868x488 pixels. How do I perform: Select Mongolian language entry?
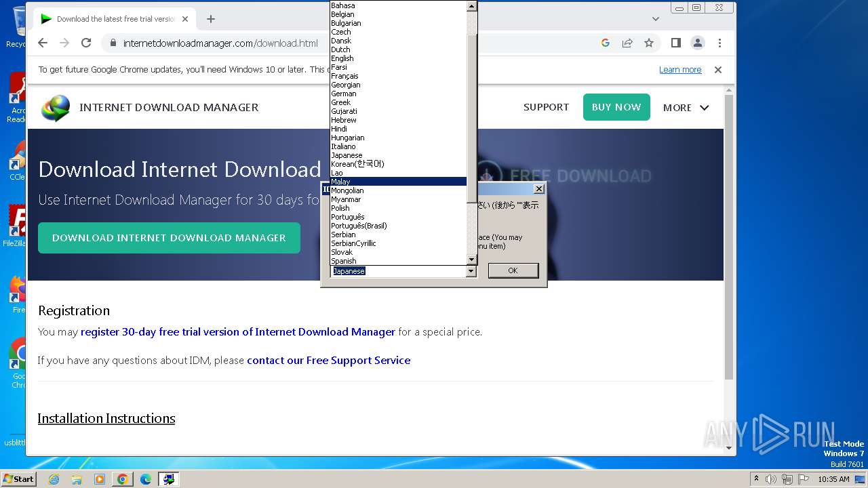pos(399,190)
